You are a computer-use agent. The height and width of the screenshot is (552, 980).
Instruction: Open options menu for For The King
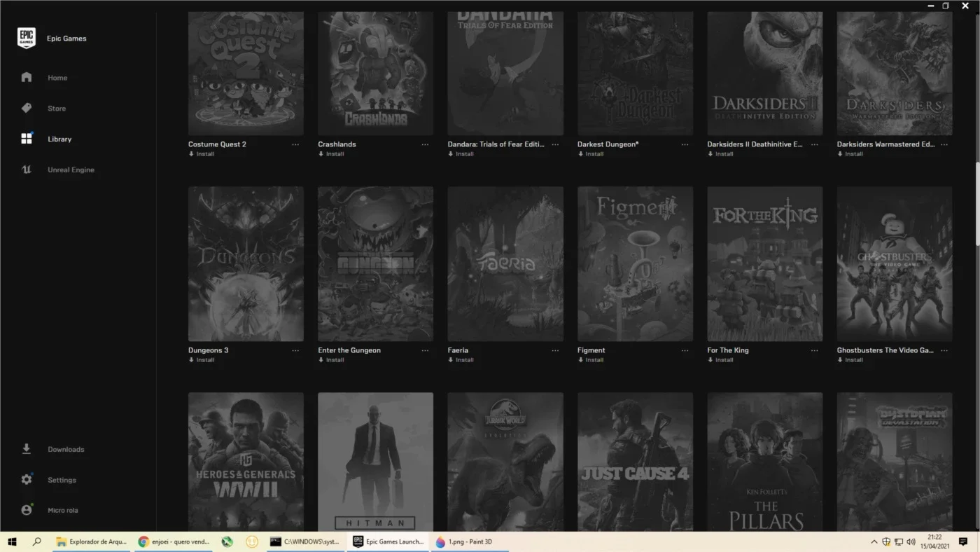[x=815, y=350]
